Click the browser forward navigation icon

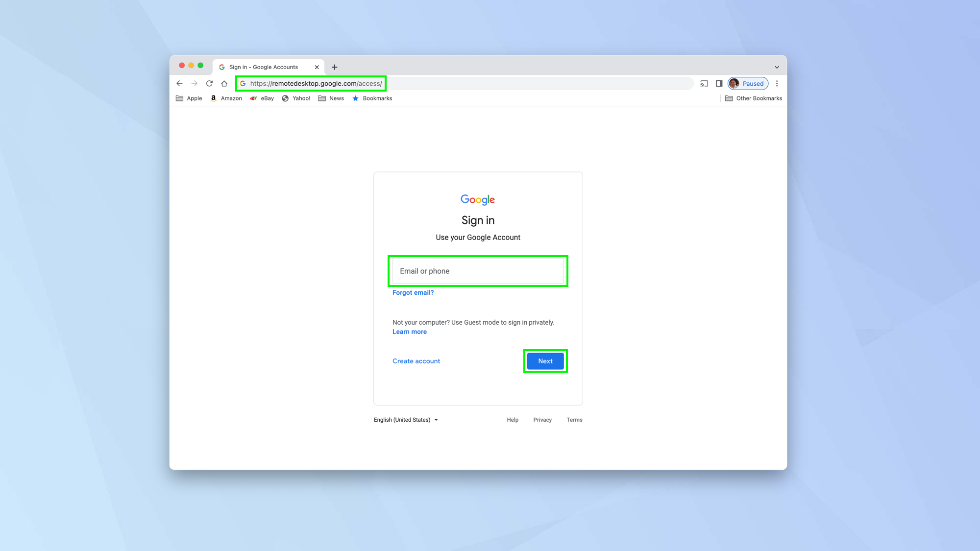(195, 83)
